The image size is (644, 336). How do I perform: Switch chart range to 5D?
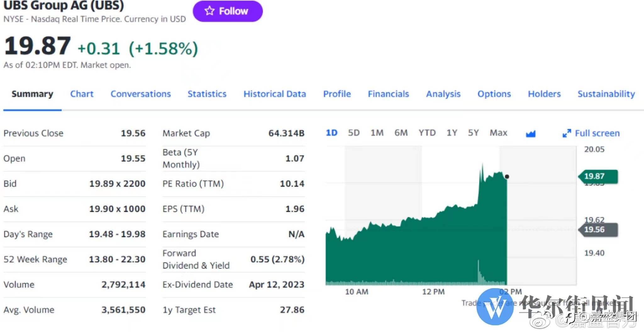[x=354, y=133]
